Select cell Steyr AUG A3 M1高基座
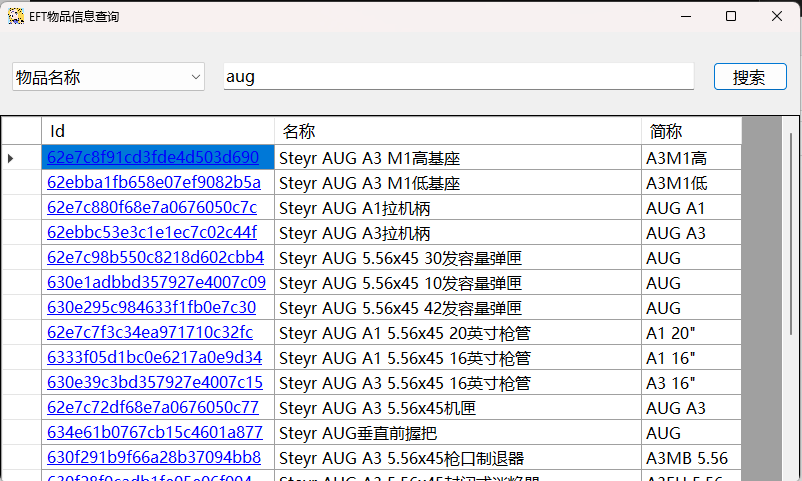802x481 pixels. 458,158
